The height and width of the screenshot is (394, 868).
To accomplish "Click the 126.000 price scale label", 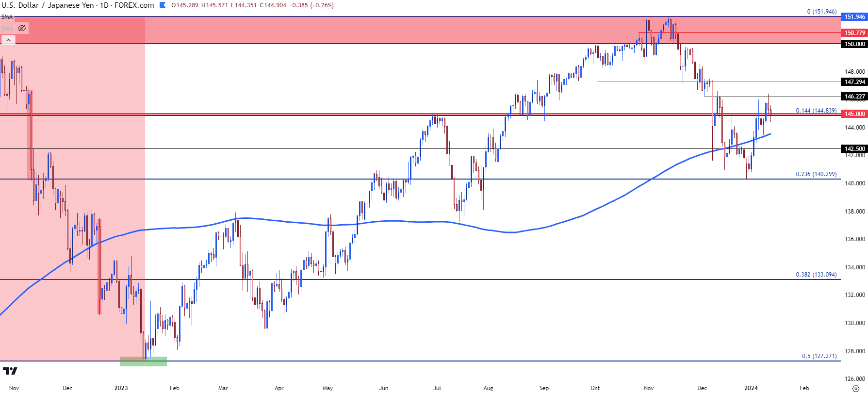I will coord(854,379).
